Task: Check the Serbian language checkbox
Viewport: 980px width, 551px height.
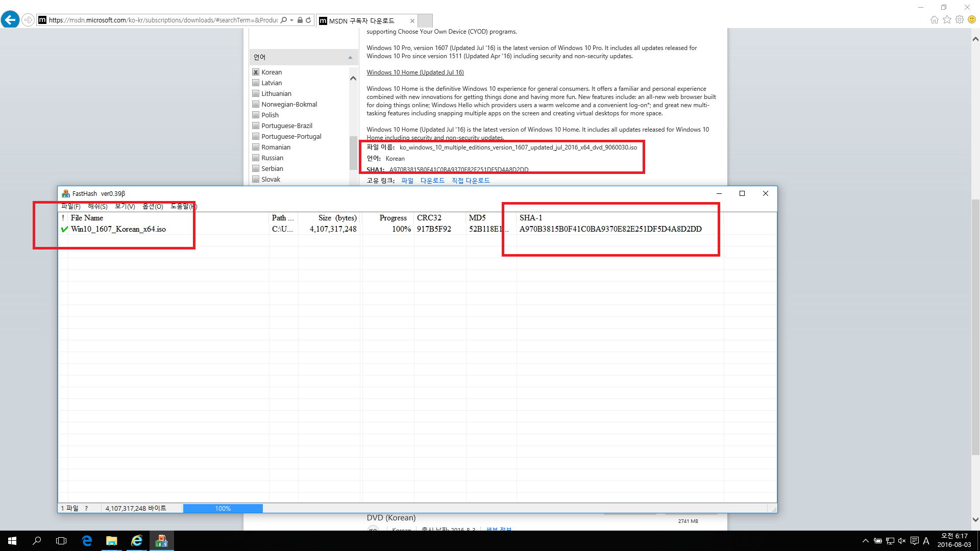Action: pyautogui.click(x=256, y=168)
